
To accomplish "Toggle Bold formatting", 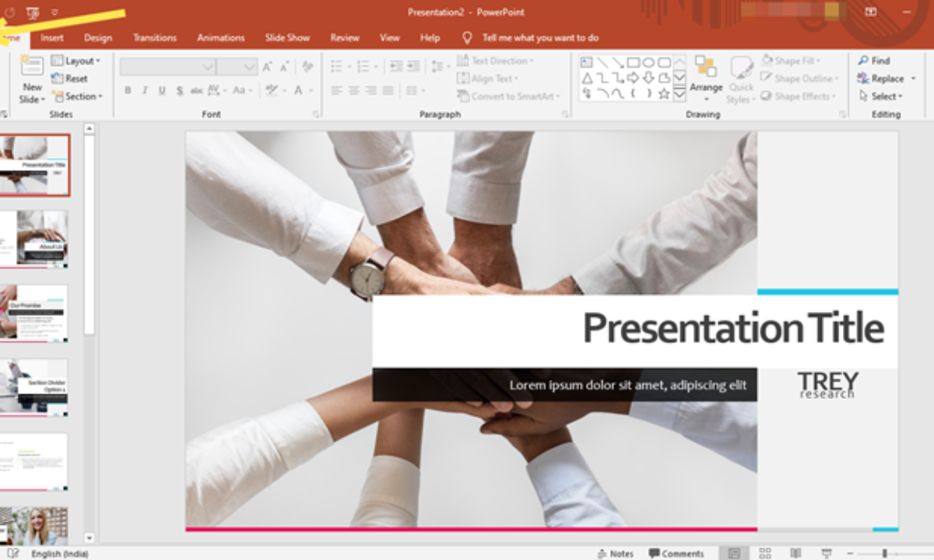I will tap(128, 91).
